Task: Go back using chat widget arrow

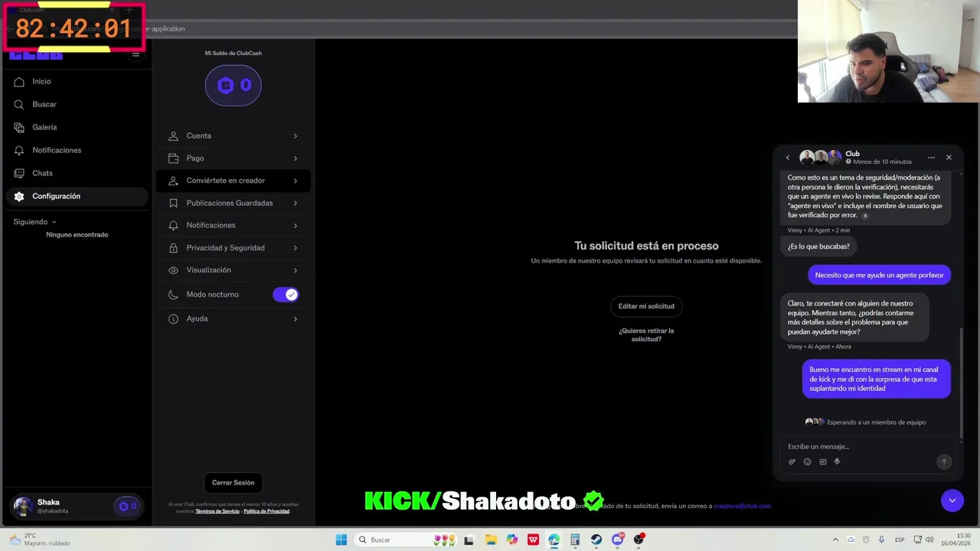Action: tap(788, 158)
